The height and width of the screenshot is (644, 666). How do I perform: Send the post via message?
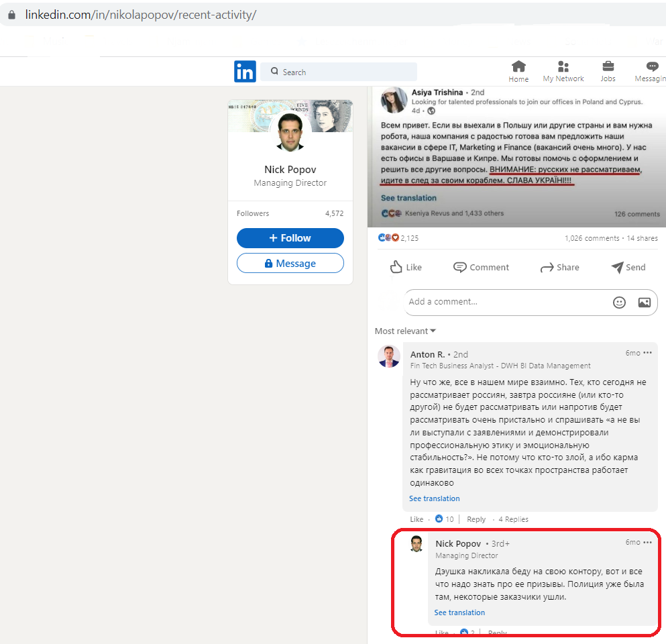(628, 267)
